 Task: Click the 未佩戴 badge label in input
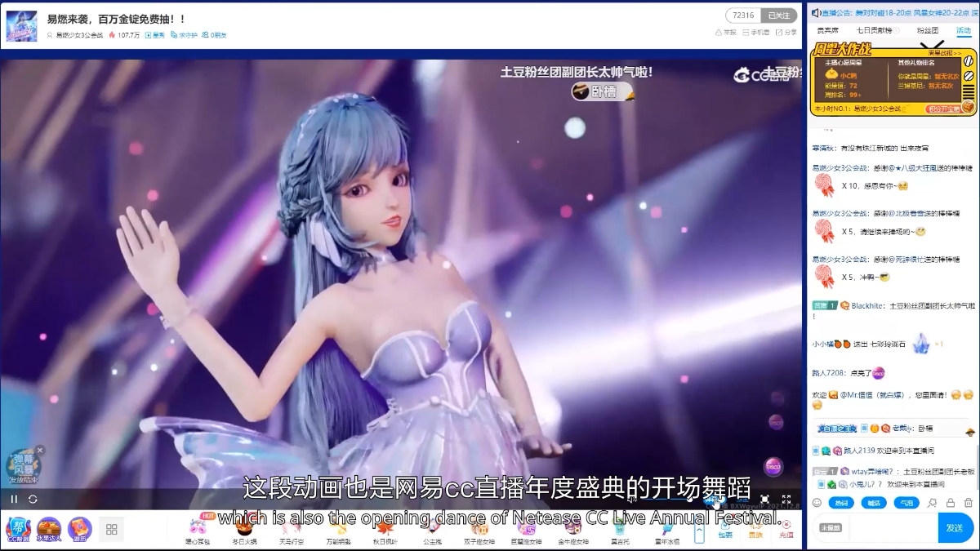pos(830,528)
